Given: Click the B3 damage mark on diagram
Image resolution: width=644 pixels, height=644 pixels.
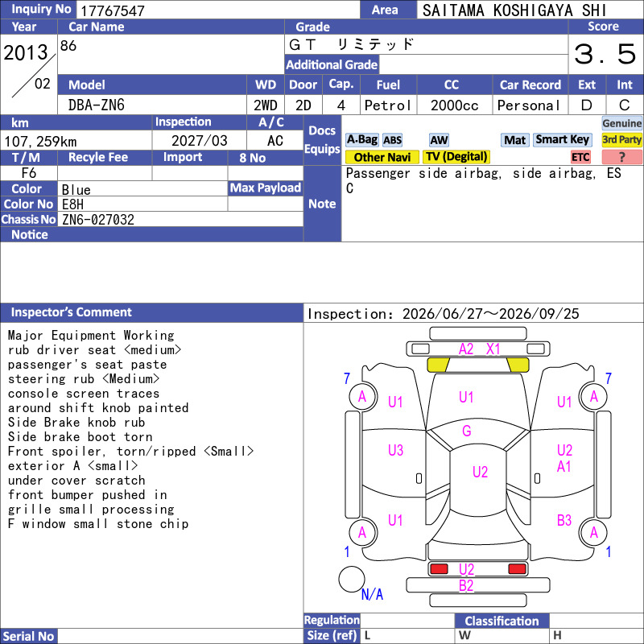Looking at the screenshot, I should tap(564, 520).
